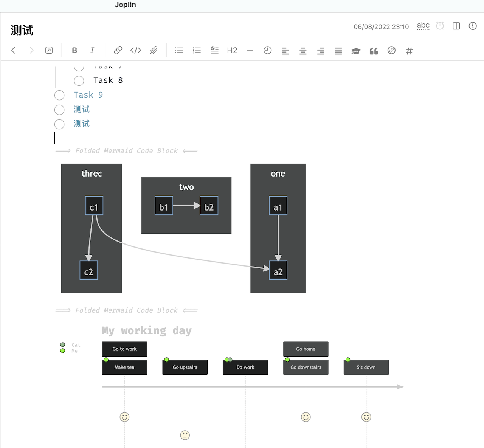Go back to previous note
Viewport: 484px width, 448px height.
pyautogui.click(x=14, y=50)
